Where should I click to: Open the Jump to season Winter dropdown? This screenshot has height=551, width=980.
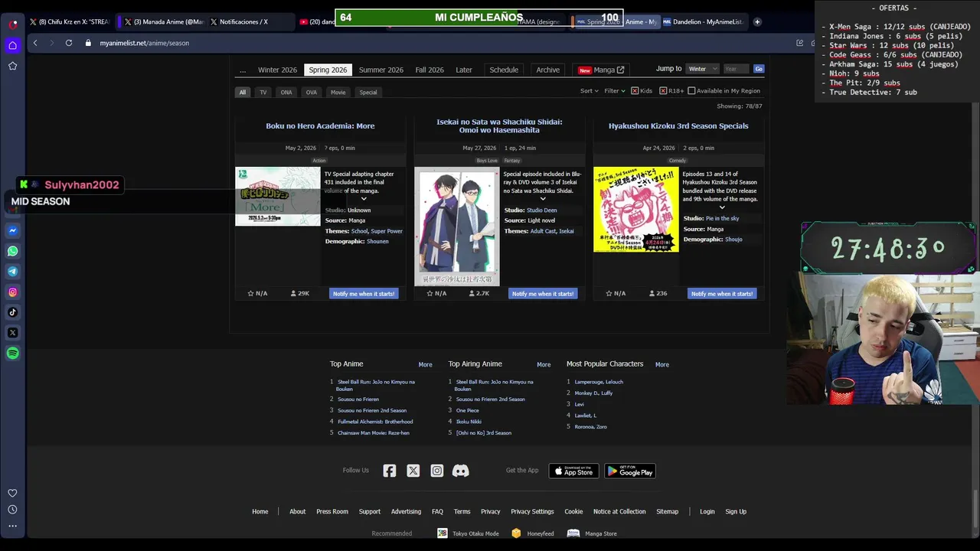[x=702, y=69]
